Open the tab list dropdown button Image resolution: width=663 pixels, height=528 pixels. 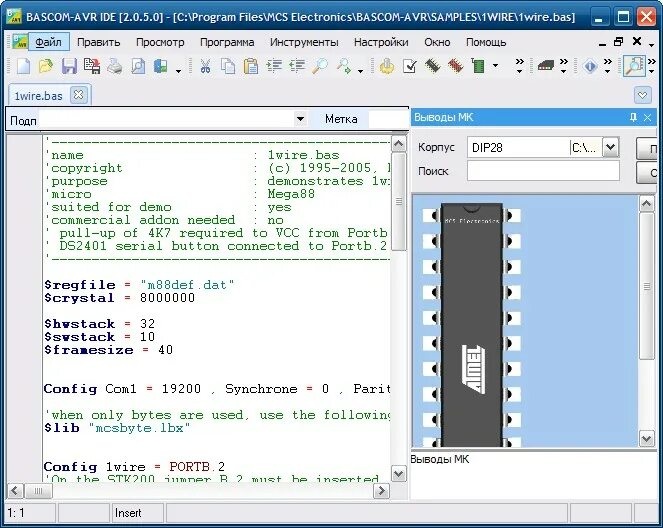(642, 95)
